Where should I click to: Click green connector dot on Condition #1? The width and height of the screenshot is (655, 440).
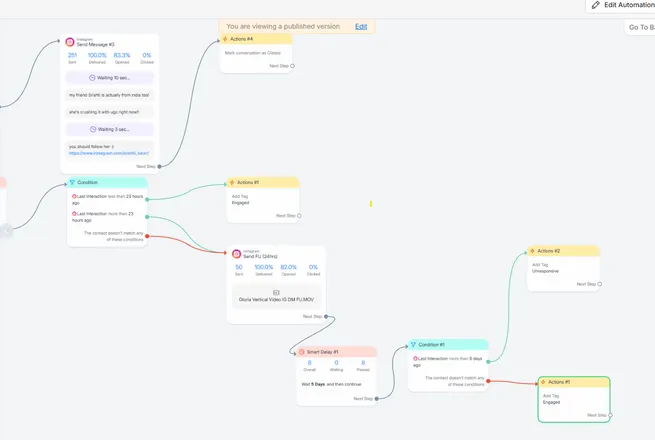tap(488, 362)
